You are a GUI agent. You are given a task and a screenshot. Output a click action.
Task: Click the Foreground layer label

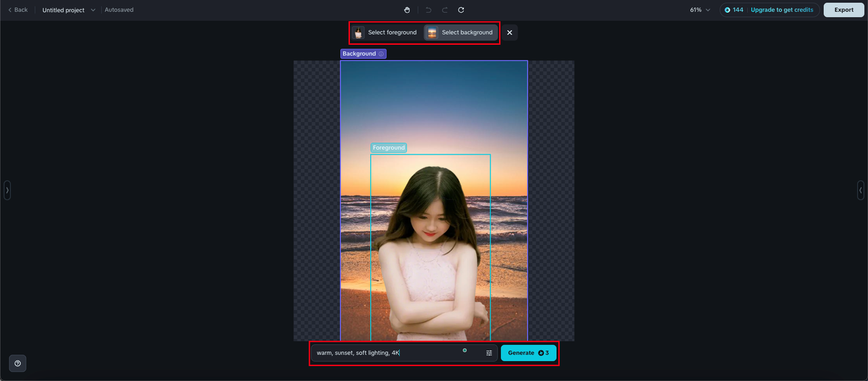click(389, 148)
